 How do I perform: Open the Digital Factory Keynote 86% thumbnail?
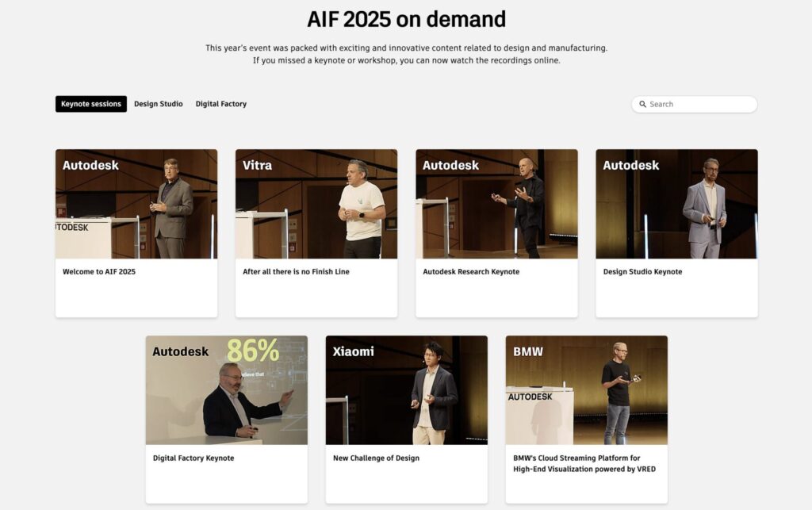226,390
